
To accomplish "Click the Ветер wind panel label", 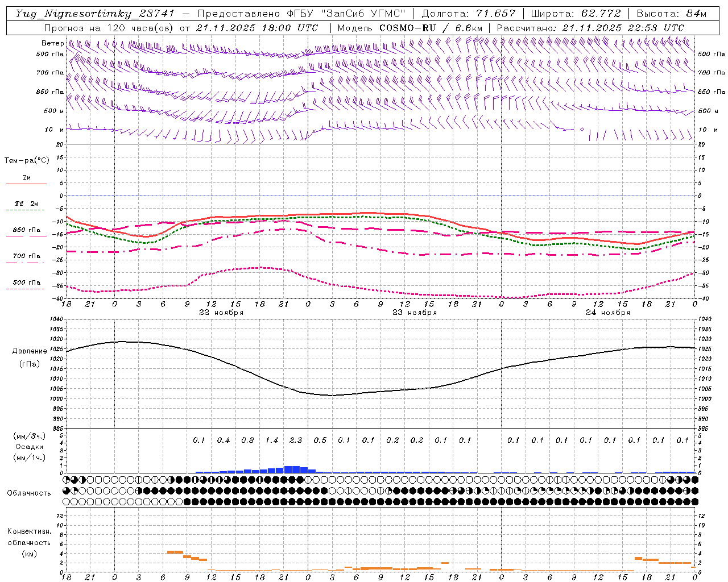I will tap(52, 43).
